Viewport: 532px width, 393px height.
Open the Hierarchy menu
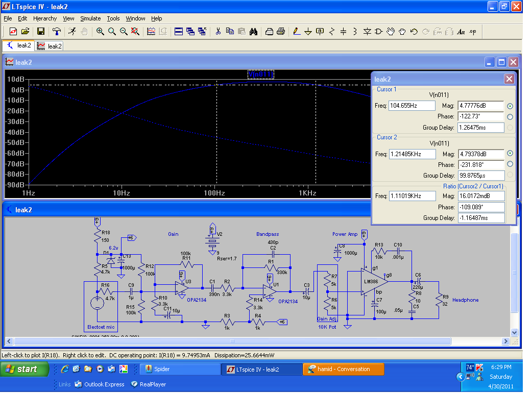[45, 18]
